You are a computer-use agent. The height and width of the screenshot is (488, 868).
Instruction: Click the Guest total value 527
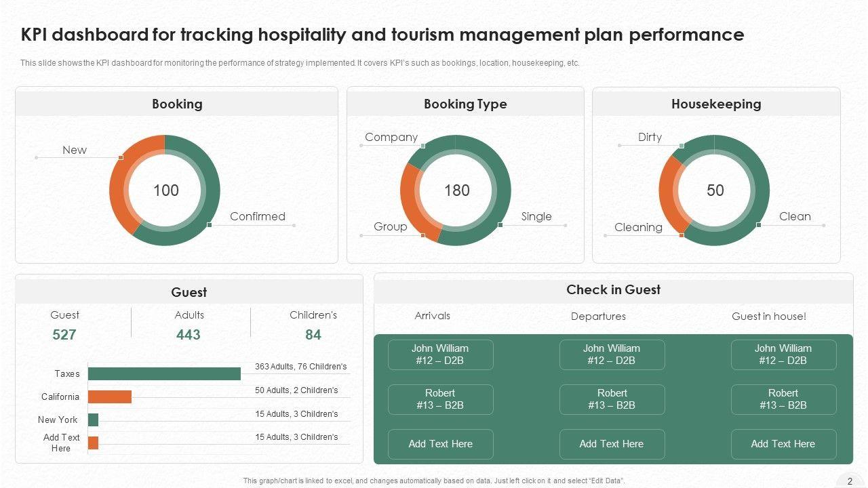[x=64, y=335]
